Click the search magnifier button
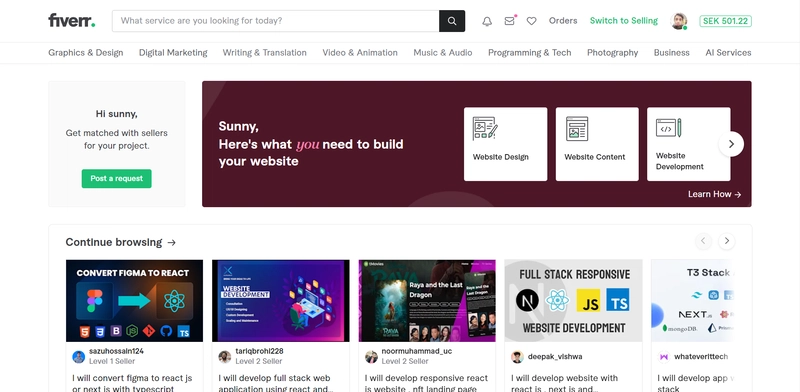The width and height of the screenshot is (800, 392). point(452,21)
